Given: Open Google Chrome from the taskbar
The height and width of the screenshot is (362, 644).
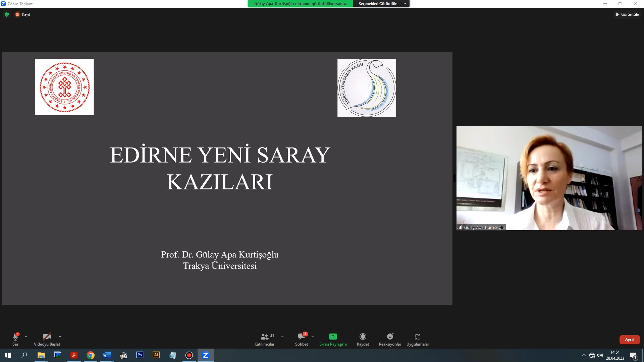Looking at the screenshot, I should pyautogui.click(x=91, y=355).
